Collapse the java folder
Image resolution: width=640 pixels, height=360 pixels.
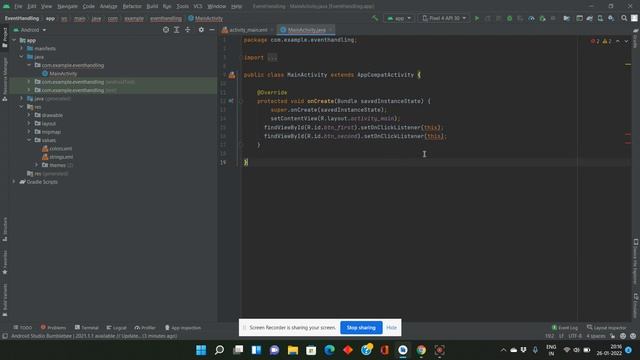22,57
